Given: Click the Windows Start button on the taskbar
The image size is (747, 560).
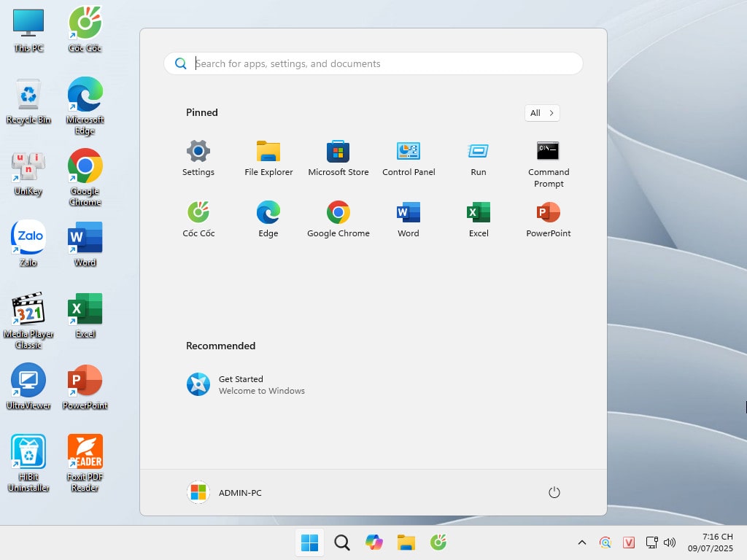Looking at the screenshot, I should click(309, 542).
